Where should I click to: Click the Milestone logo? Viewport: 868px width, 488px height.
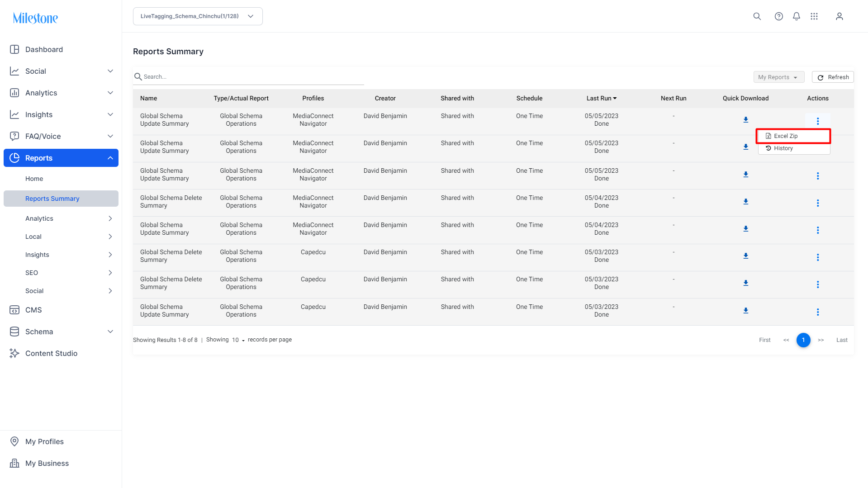[35, 18]
